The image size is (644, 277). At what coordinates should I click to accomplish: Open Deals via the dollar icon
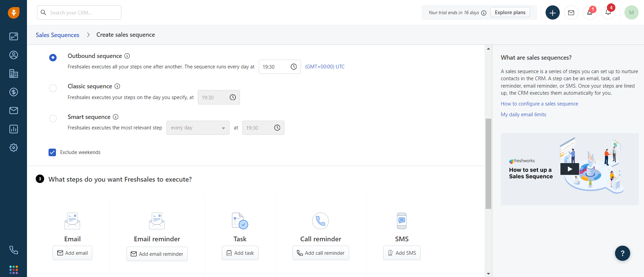point(13,92)
